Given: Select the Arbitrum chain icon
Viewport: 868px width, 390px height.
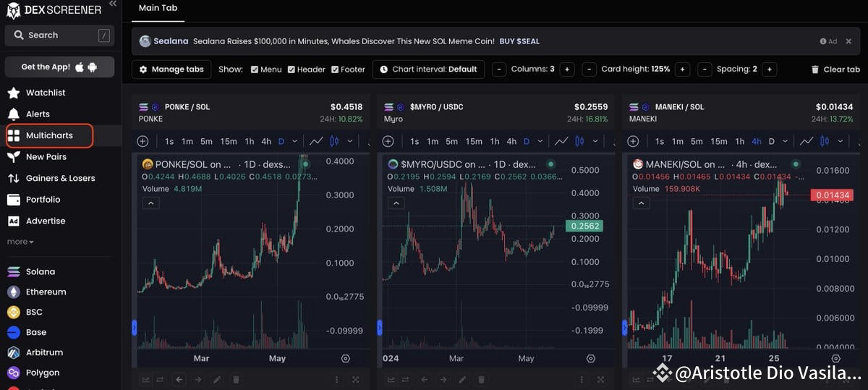Looking at the screenshot, I should [13, 353].
